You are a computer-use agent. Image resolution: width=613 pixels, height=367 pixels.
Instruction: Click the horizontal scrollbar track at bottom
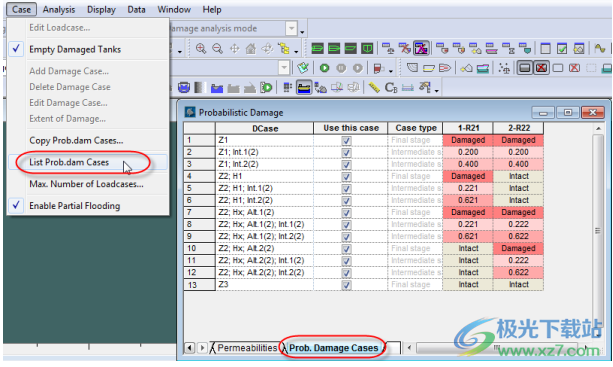pos(496,347)
